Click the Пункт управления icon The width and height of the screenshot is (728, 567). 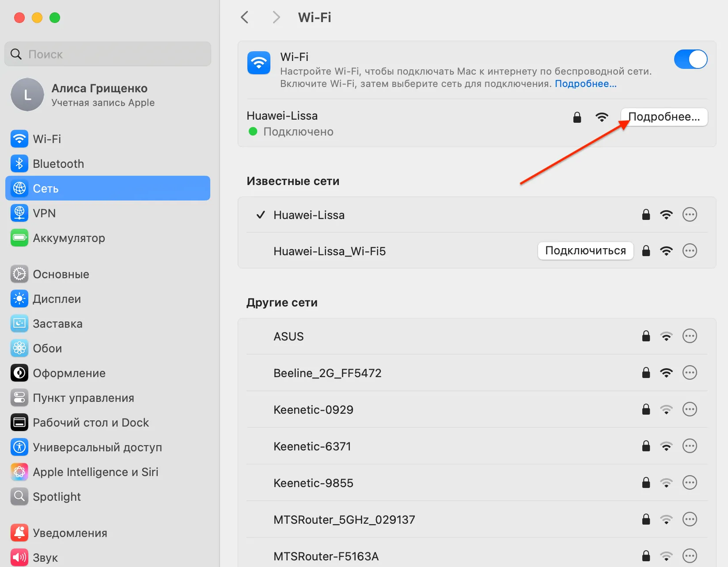[19, 398]
